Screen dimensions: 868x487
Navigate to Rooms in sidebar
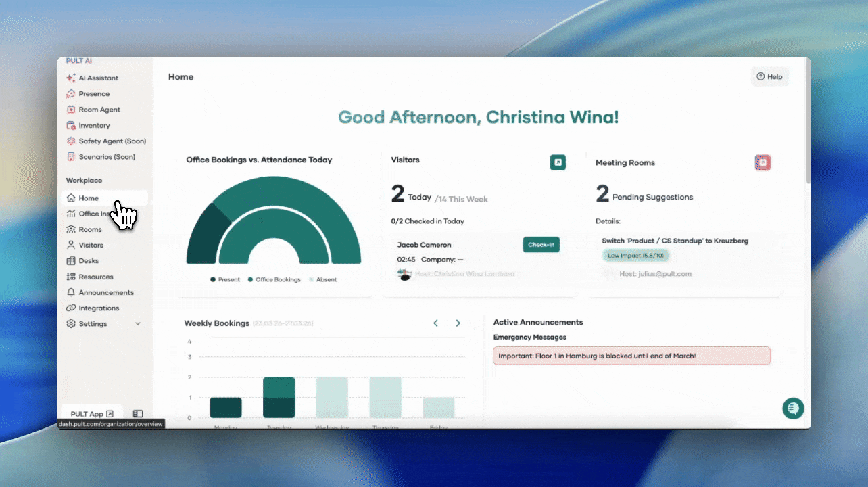click(x=89, y=229)
